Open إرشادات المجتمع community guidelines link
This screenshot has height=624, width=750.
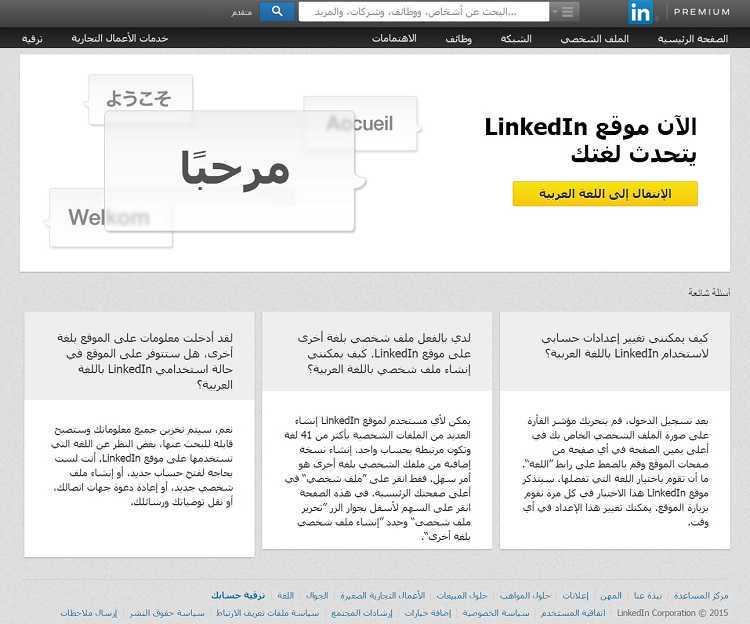click(362, 613)
